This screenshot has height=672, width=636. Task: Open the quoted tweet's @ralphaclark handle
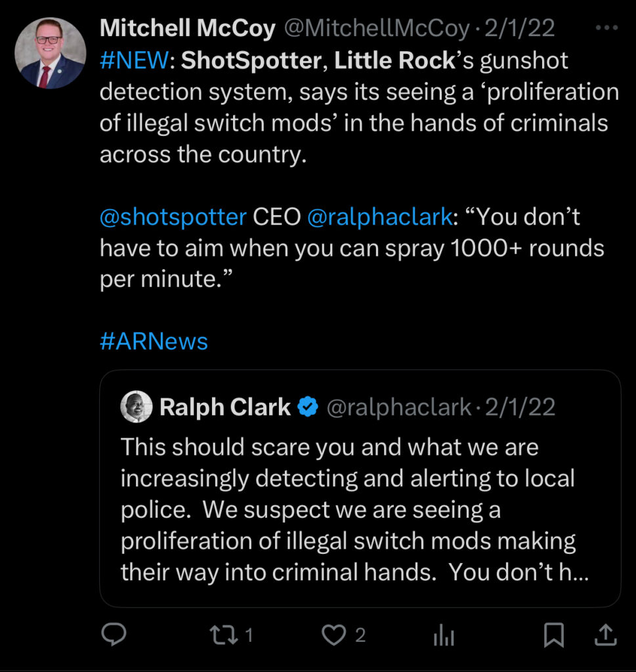(399, 408)
